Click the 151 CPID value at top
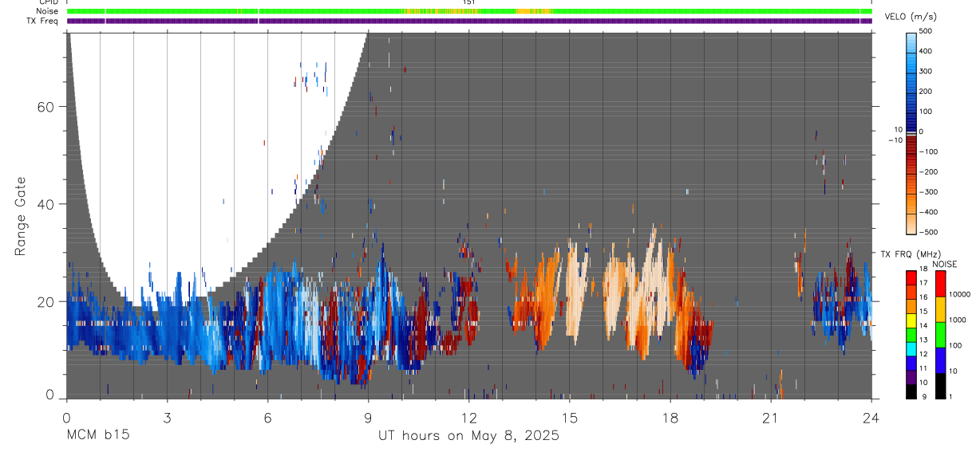The width and height of the screenshot is (980, 452). 469,2
